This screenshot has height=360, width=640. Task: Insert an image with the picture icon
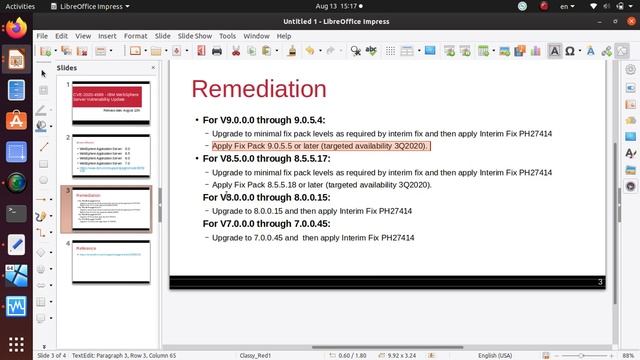504,51
